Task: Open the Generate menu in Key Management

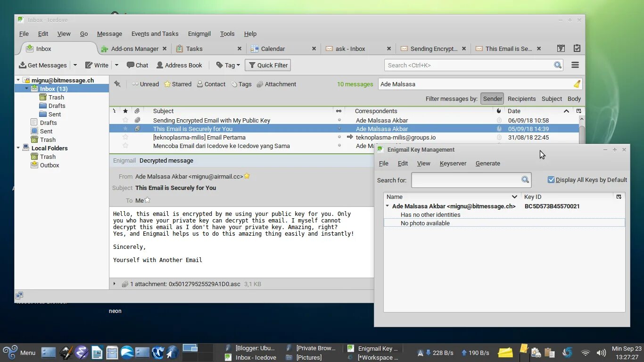Action: coord(487,163)
